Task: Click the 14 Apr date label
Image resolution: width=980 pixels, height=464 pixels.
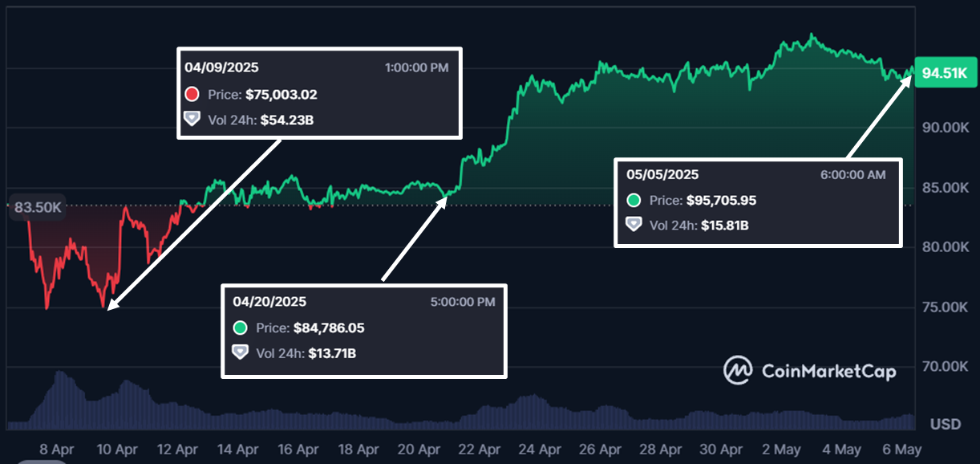Action: (237, 449)
